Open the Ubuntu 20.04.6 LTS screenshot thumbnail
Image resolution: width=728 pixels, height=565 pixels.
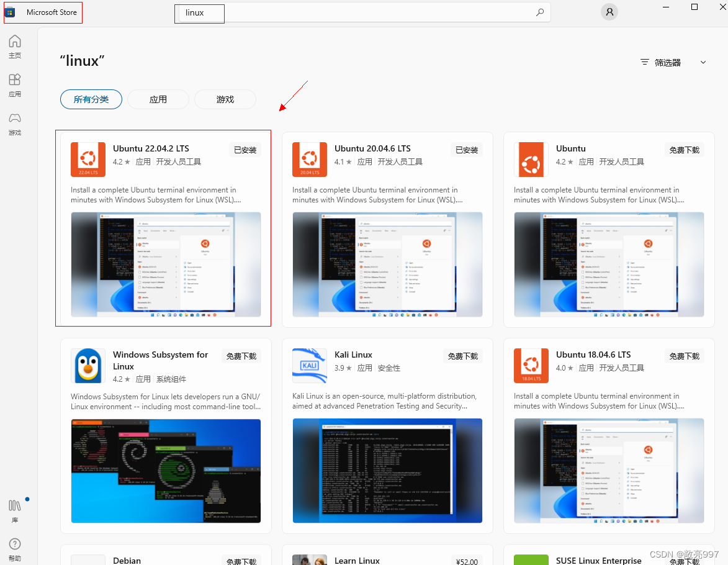387,264
